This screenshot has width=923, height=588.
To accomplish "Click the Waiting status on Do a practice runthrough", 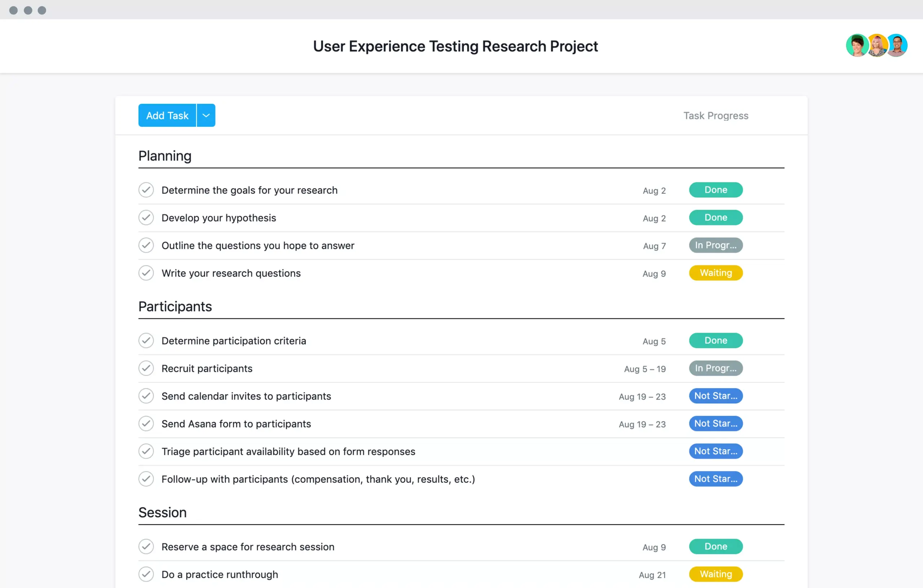I will pos(716,573).
